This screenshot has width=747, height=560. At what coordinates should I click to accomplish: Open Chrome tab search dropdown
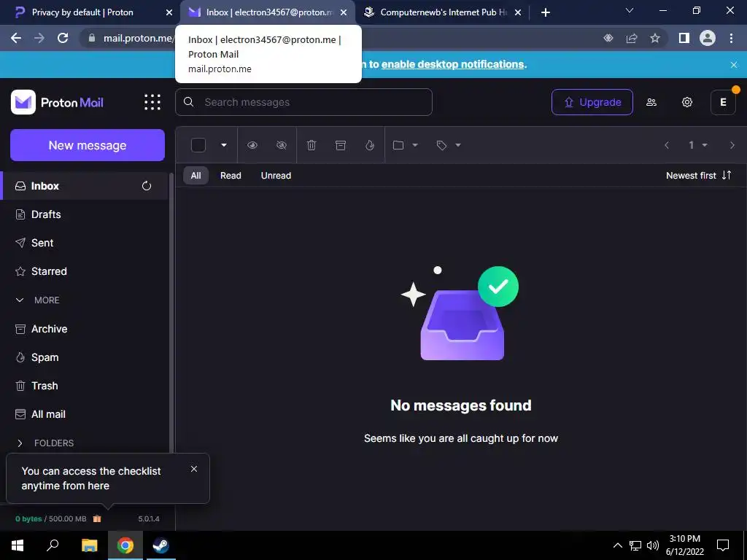pos(630,11)
